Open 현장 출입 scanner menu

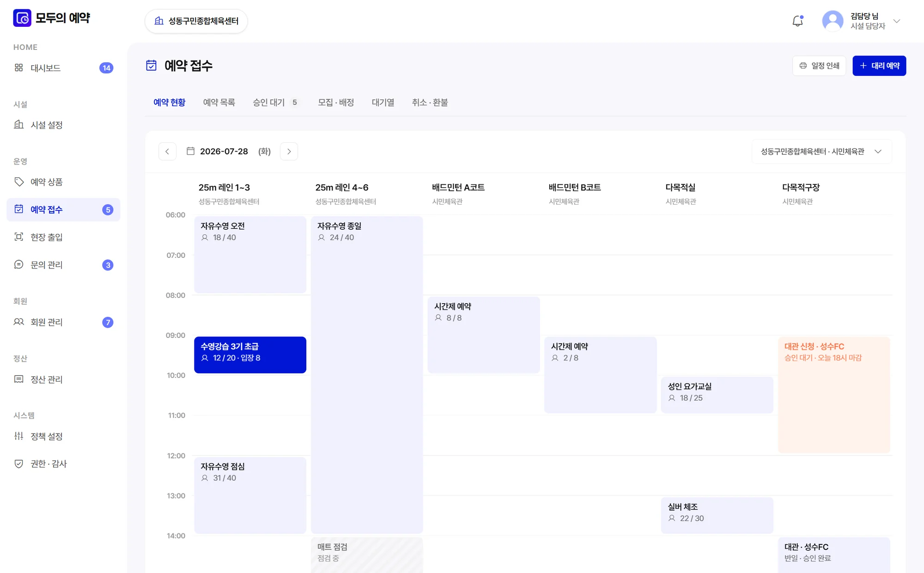click(63, 237)
